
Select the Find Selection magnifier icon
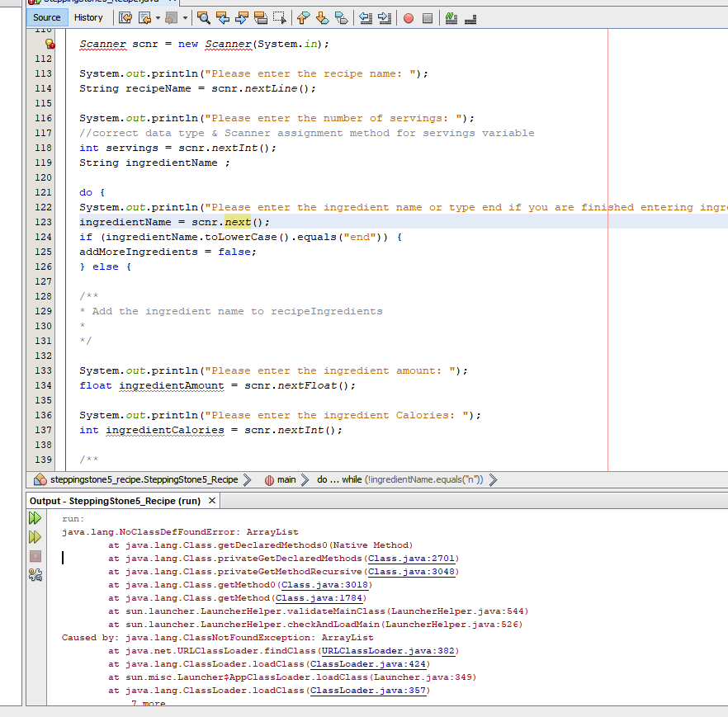204,17
